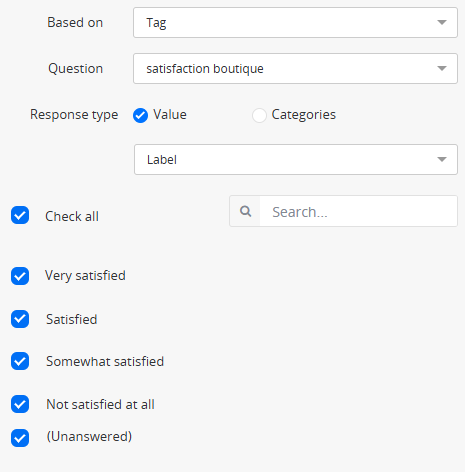Select the Value radio button
Viewport: 465px width, 472px height.
pos(140,115)
